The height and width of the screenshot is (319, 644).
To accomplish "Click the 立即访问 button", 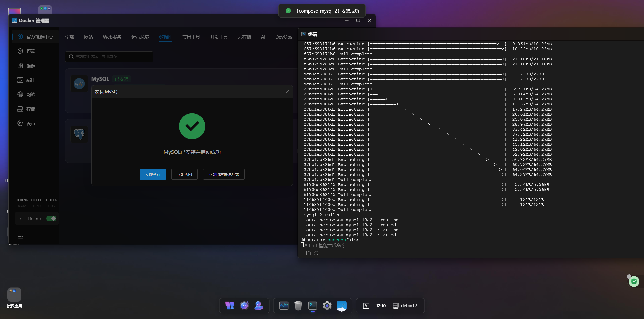I will (184, 174).
